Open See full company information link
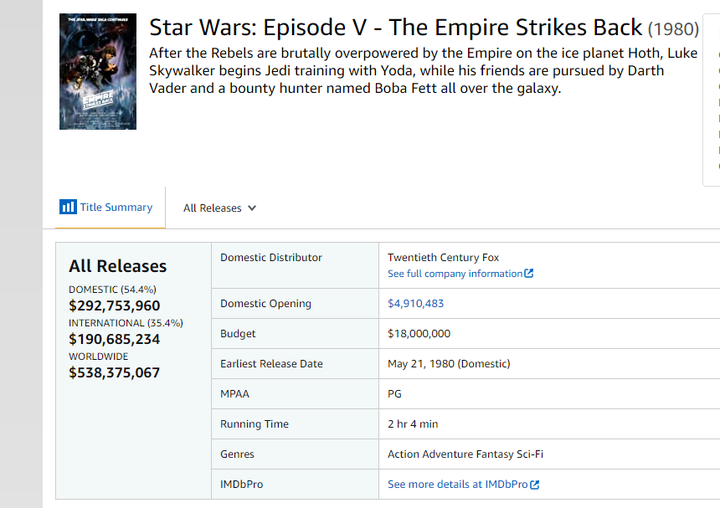This screenshot has width=720, height=508. tap(460, 274)
